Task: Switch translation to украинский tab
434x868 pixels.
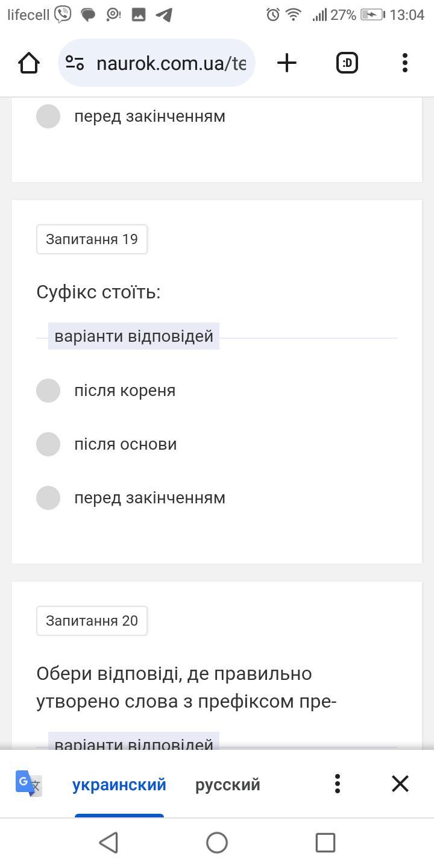Action: (x=119, y=785)
